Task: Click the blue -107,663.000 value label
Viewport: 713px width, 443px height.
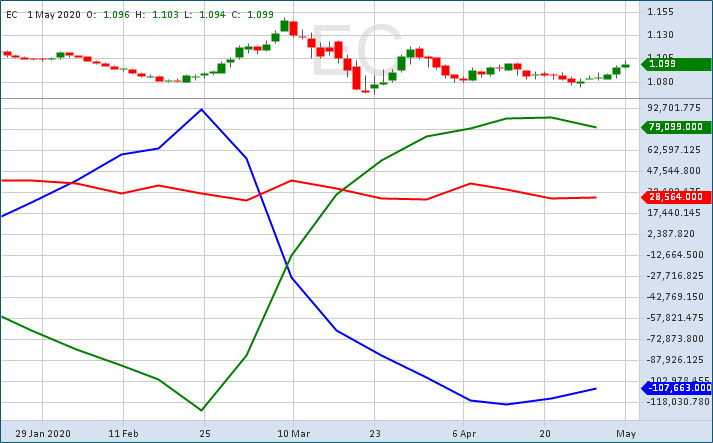Action: [676, 388]
